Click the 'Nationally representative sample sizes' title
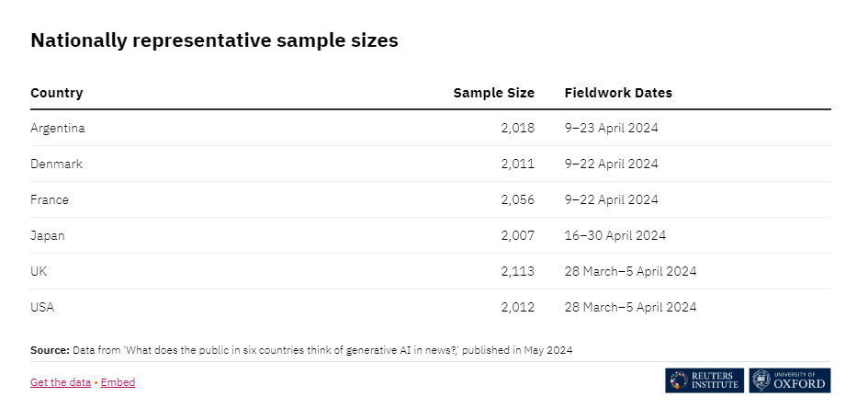This screenshot has width=868, height=408. tap(214, 40)
